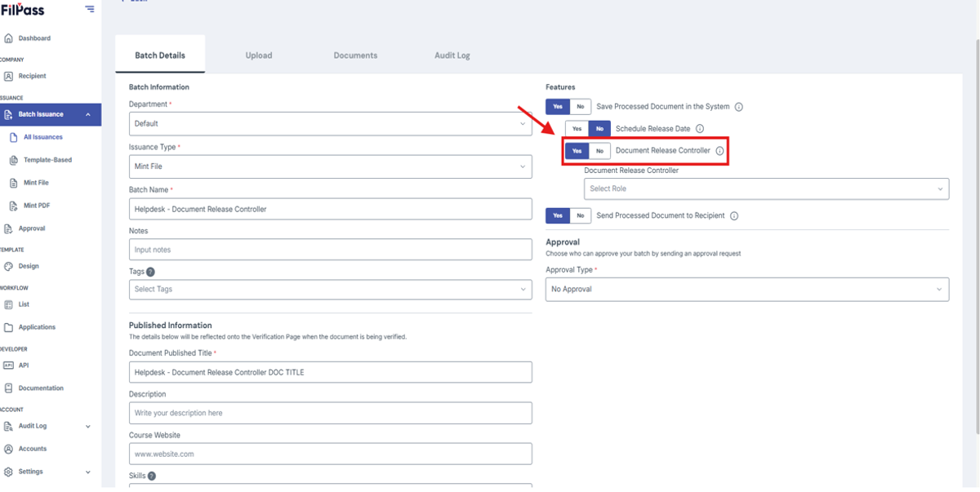This screenshot has height=492, width=980.
Task: Click the All Issuances file icon
Action: 15,137
